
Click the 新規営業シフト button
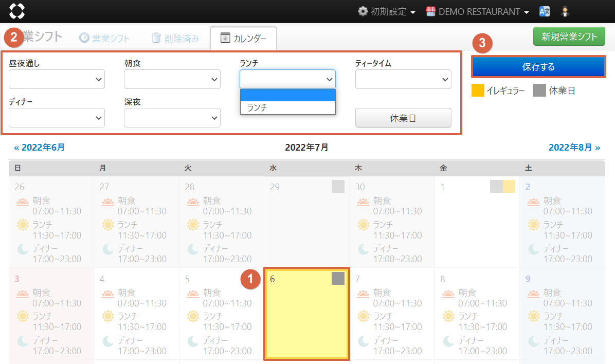[569, 37]
